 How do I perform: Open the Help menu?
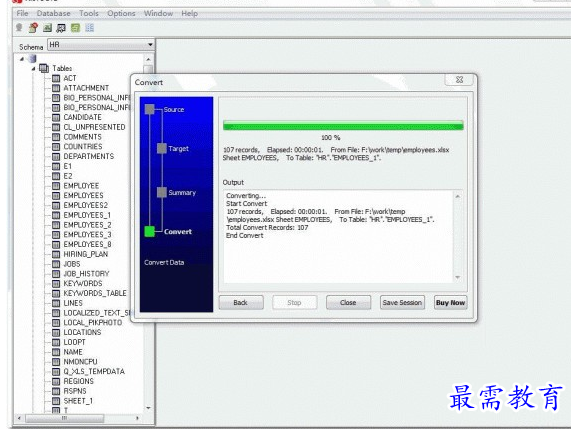click(189, 13)
